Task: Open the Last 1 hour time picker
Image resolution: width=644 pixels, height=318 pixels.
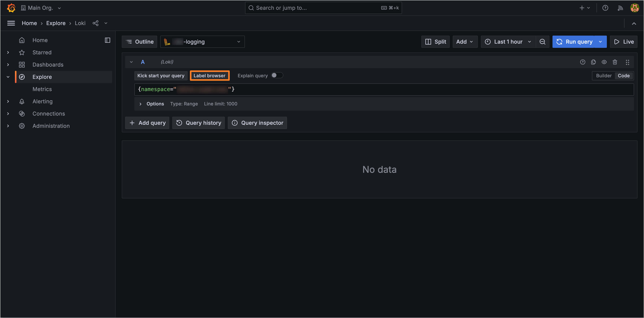Action: (508, 42)
